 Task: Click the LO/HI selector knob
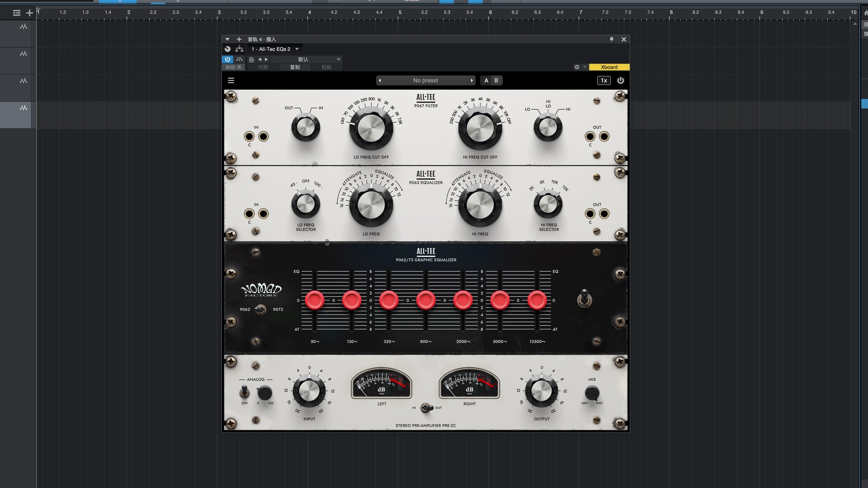tap(548, 127)
